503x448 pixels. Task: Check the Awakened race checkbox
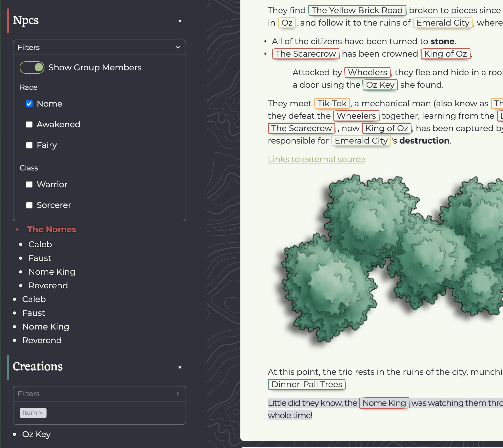pyautogui.click(x=29, y=124)
